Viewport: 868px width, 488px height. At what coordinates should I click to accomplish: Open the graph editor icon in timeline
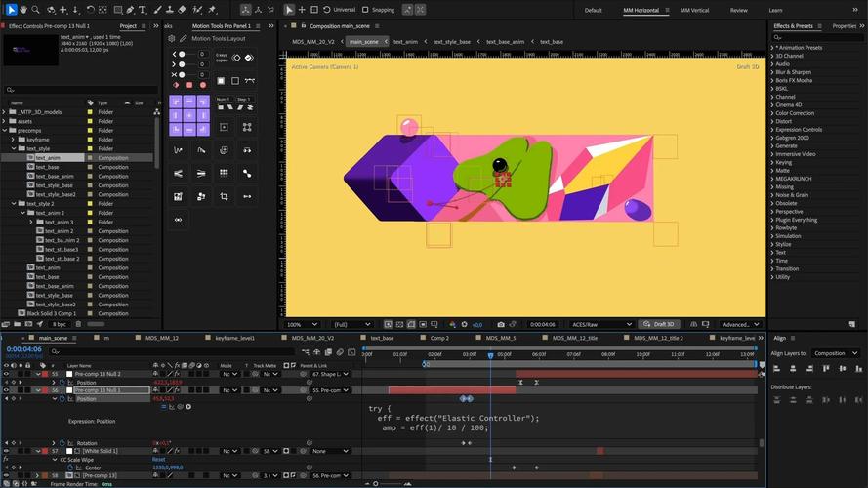click(x=351, y=352)
